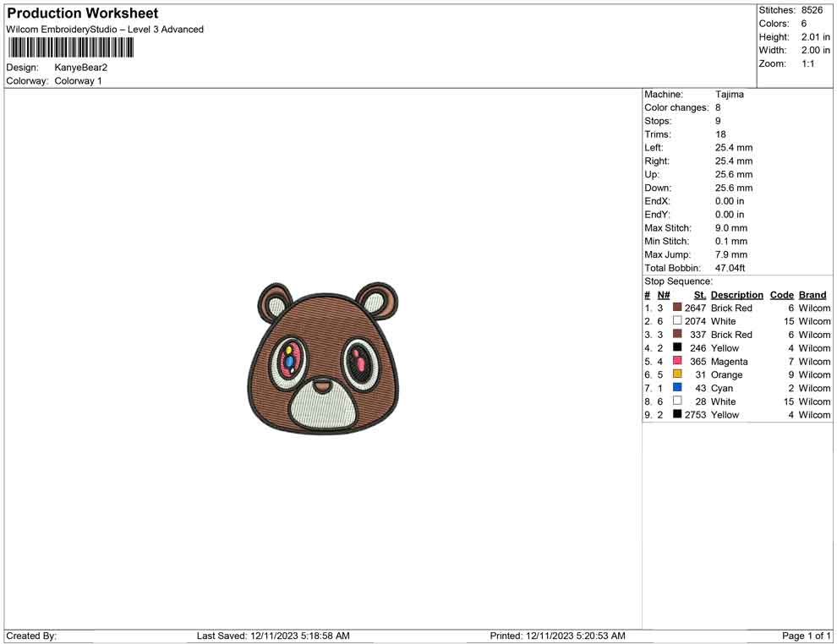837x644 pixels.
Task: Click the 'Created By:' footer label
Action: point(31,636)
